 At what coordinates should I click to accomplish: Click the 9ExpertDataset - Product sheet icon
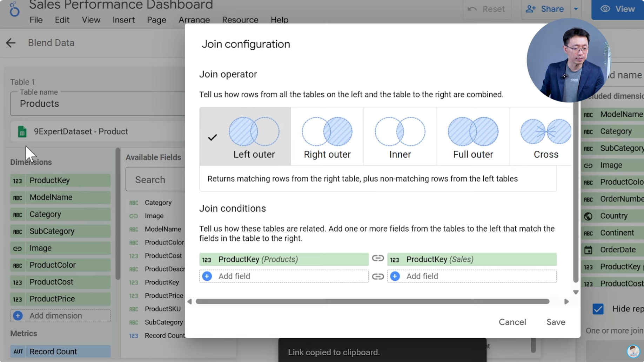click(22, 131)
